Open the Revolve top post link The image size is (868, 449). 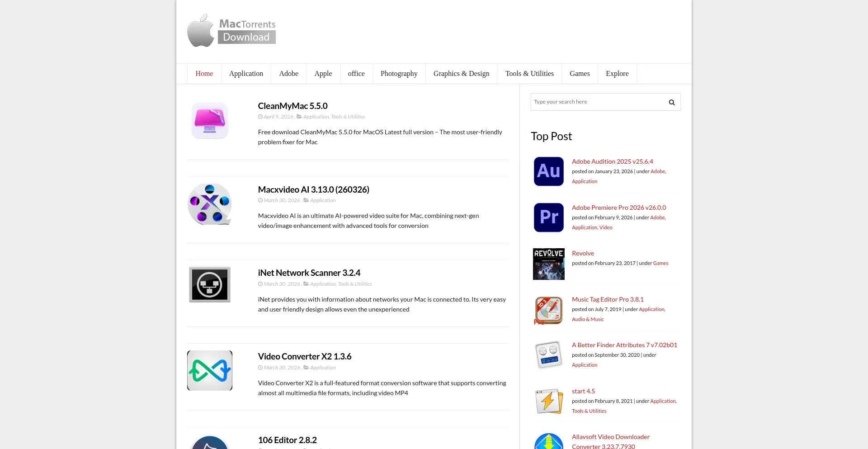[x=583, y=253]
